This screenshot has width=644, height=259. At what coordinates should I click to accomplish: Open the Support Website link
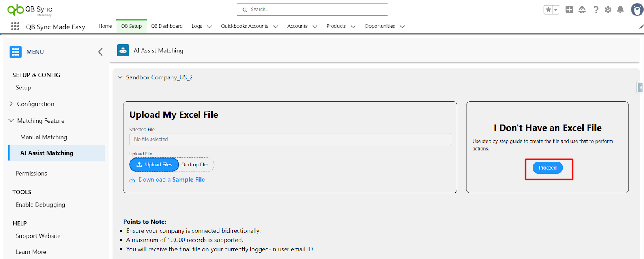coord(38,236)
